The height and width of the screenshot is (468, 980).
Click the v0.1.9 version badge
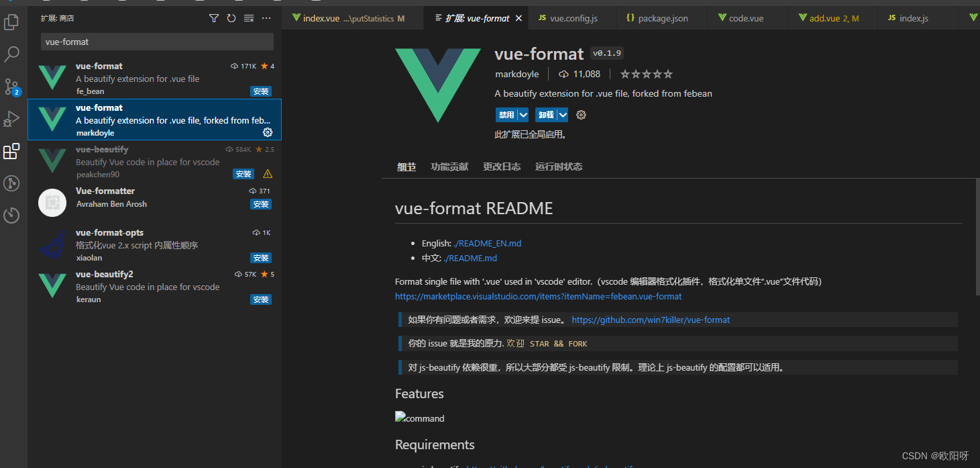606,54
